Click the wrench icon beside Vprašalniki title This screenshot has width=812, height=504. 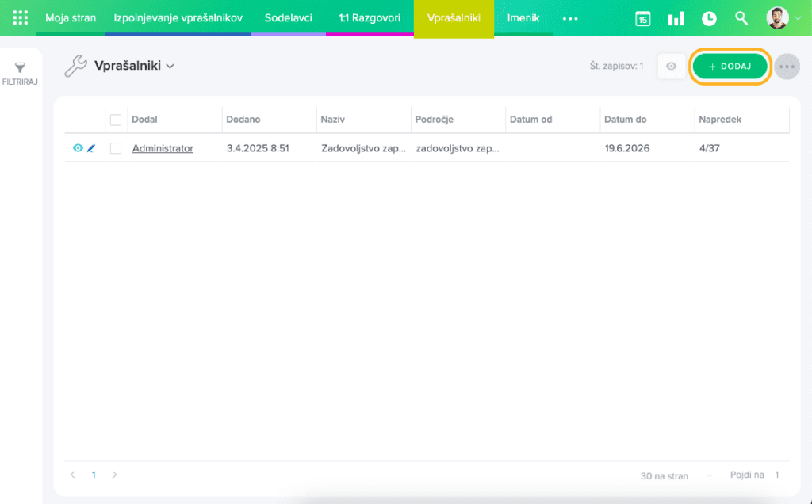tap(75, 66)
